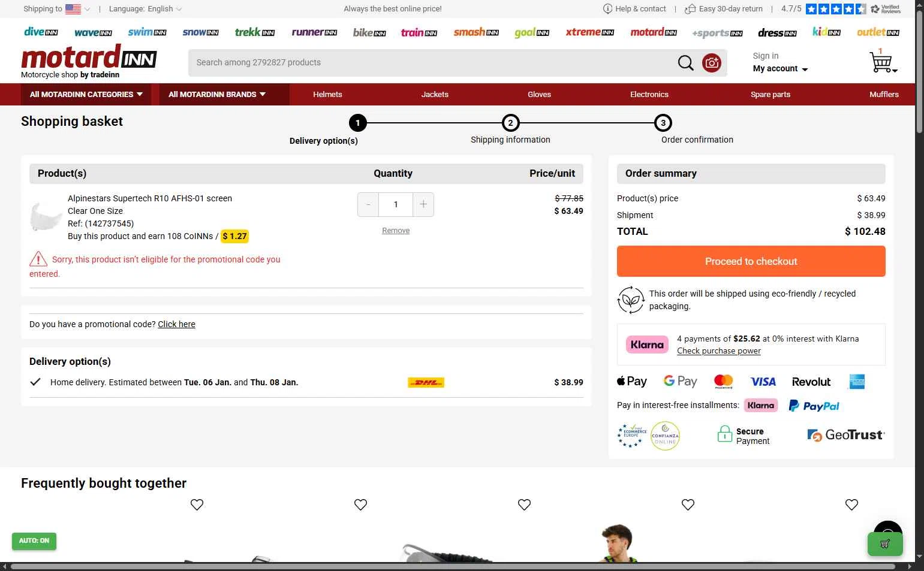Open the traininn store logo link
The height and width of the screenshot is (571, 924).
click(419, 33)
